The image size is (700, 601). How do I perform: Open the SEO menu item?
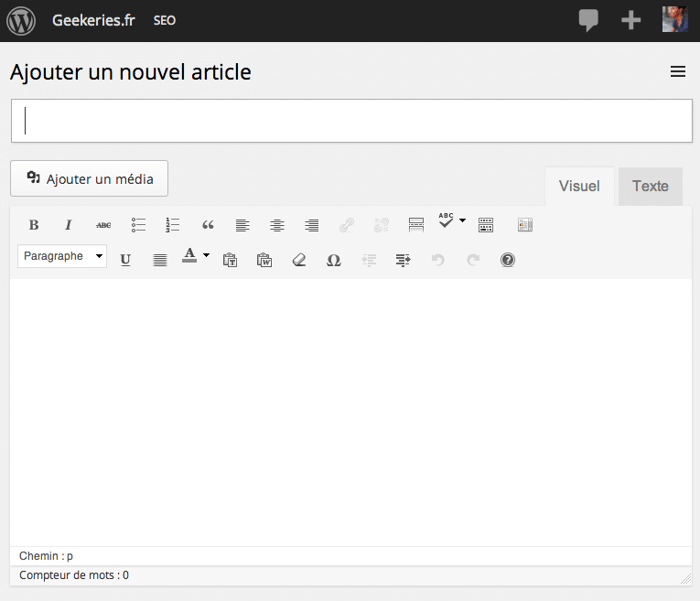point(165,20)
